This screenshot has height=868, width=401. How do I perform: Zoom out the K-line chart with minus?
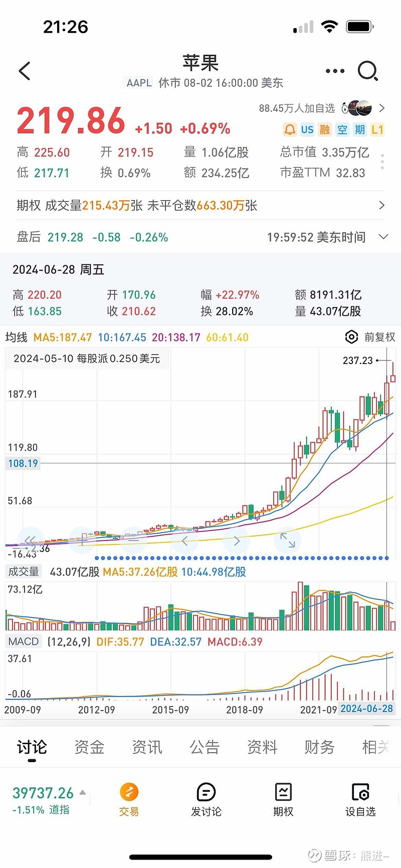coord(133,540)
